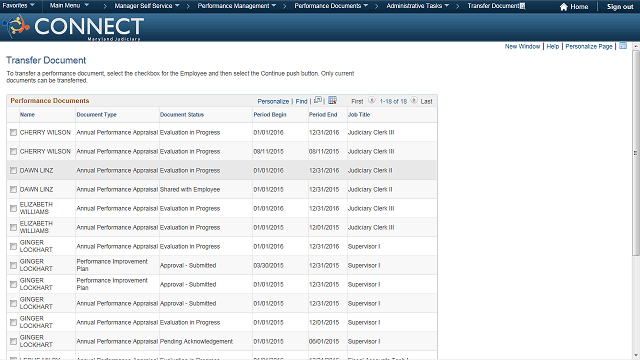The height and width of the screenshot is (360, 640).
Task: Click the CONNECT Maryland Judiciary logo
Action: tap(73, 27)
